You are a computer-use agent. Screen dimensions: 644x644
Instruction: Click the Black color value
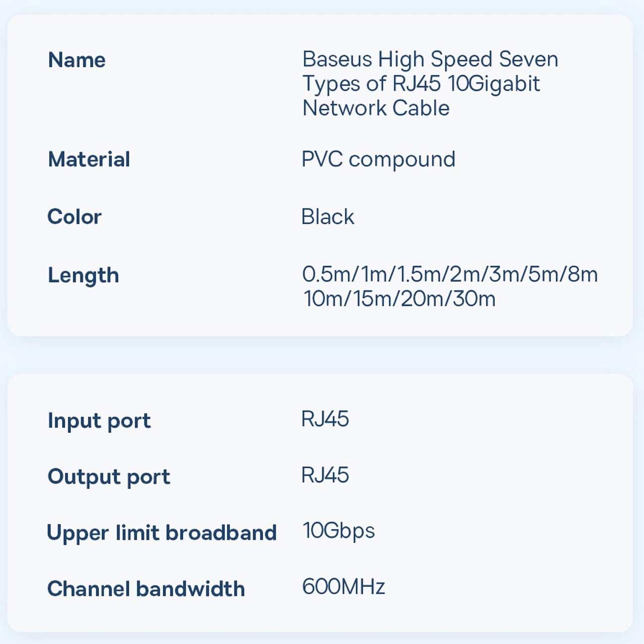[327, 217]
